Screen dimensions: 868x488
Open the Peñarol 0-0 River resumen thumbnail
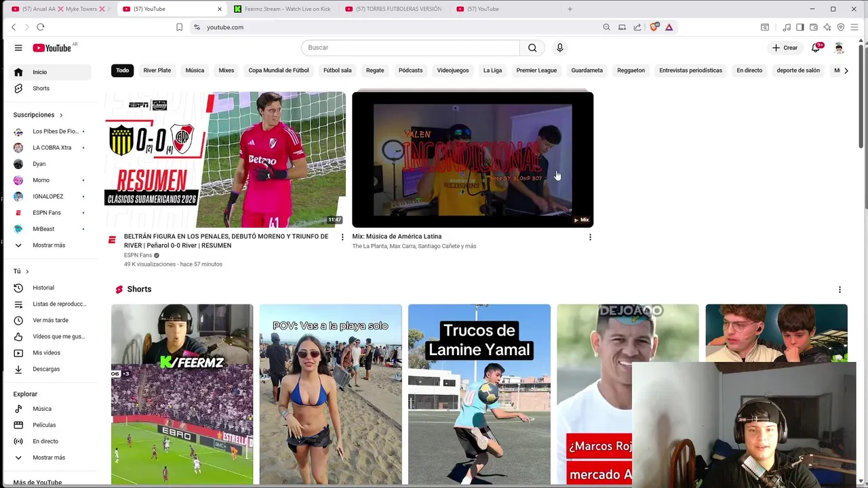(x=225, y=159)
